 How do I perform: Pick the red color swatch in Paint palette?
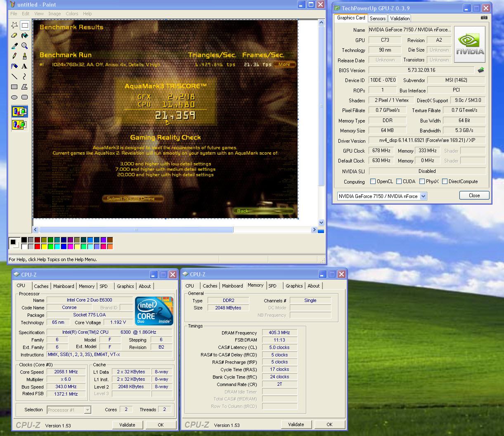click(38, 247)
